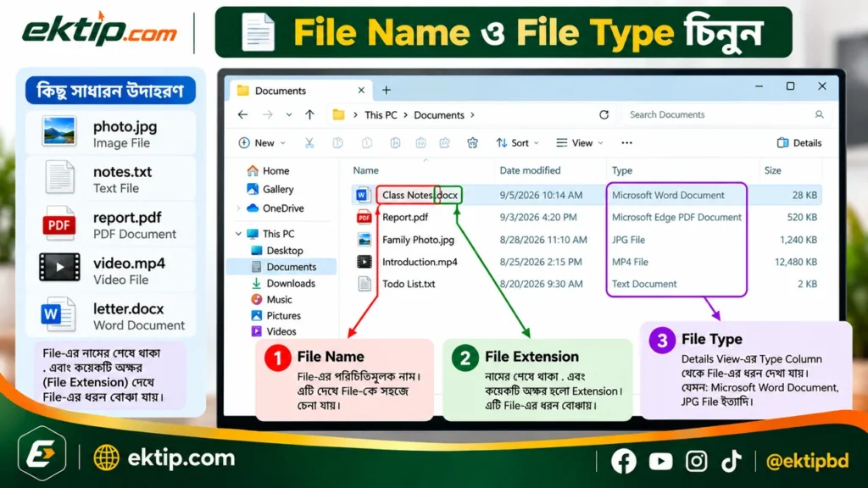Select the Introduction.mp4 file
Screen dimensions: 868x488
click(x=587, y=262)
